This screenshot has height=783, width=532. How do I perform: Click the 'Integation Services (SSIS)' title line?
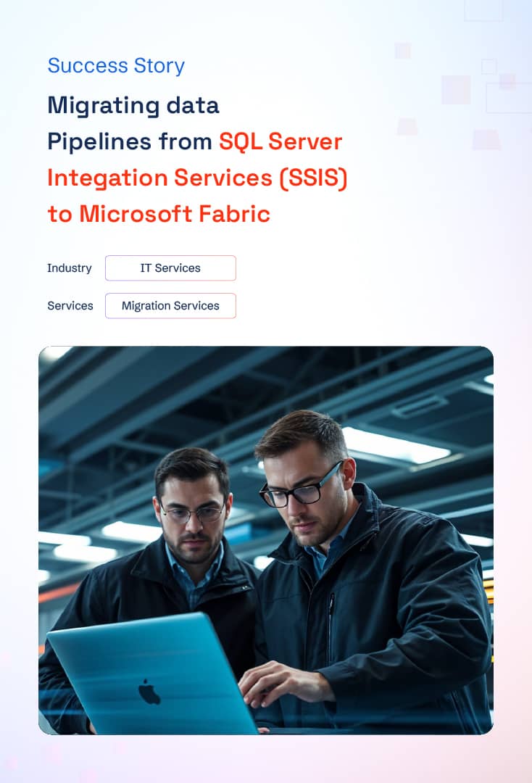pyautogui.click(x=197, y=178)
